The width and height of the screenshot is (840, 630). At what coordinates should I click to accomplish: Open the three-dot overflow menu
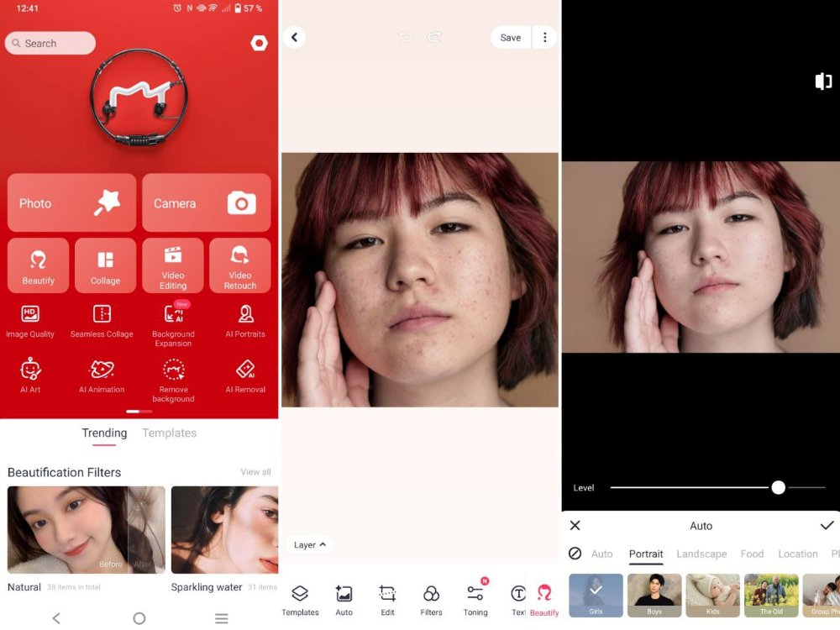(x=544, y=37)
